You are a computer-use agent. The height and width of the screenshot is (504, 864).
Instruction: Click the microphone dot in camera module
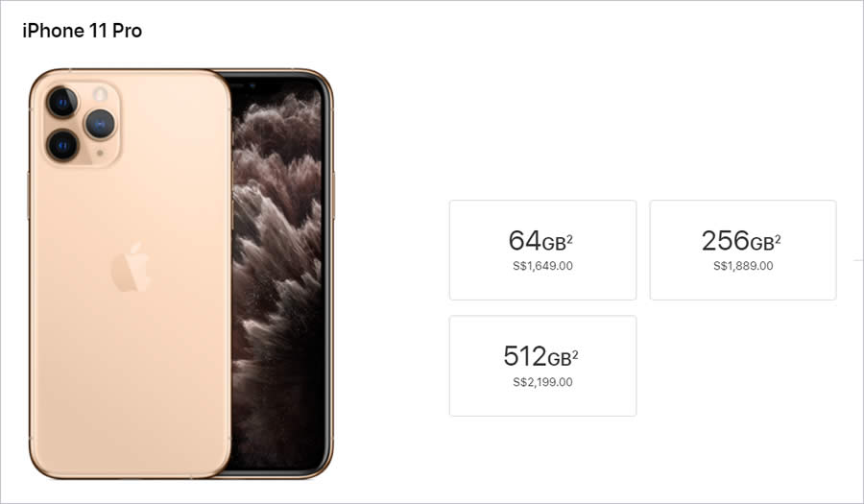pyautogui.click(x=100, y=154)
